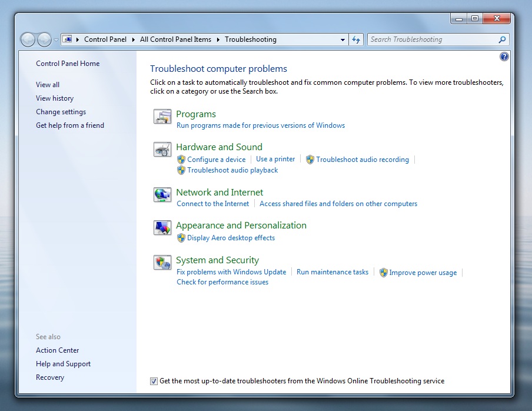This screenshot has height=411, width=532.
Task: Open View history in the sidebar
Action: [55, 98]
